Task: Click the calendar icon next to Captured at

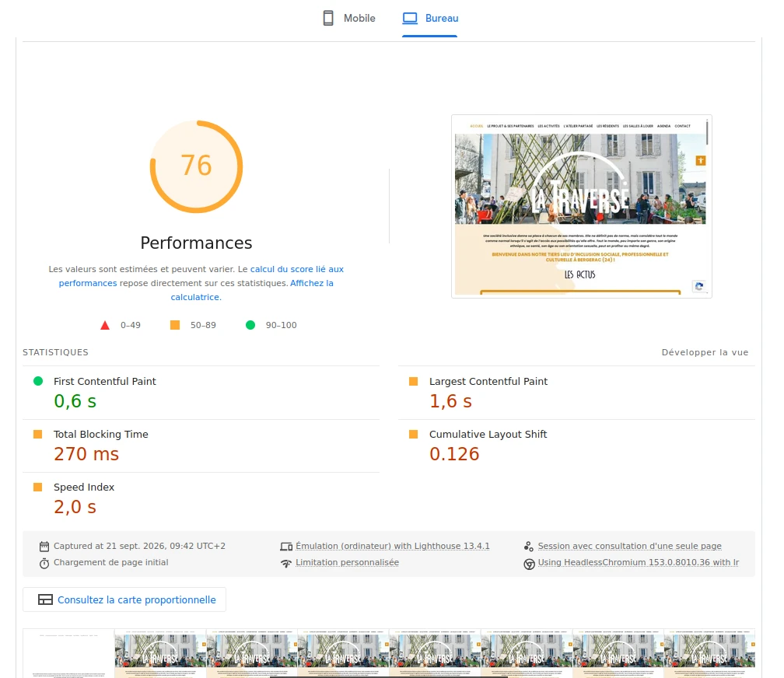Action: click(x=44, y=547)
